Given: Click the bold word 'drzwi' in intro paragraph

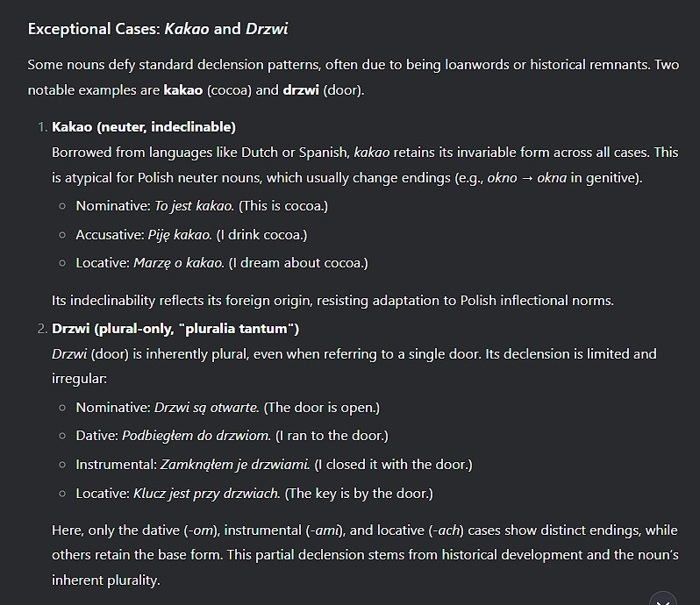Looking at the screenshot, I should pos(301,90).
